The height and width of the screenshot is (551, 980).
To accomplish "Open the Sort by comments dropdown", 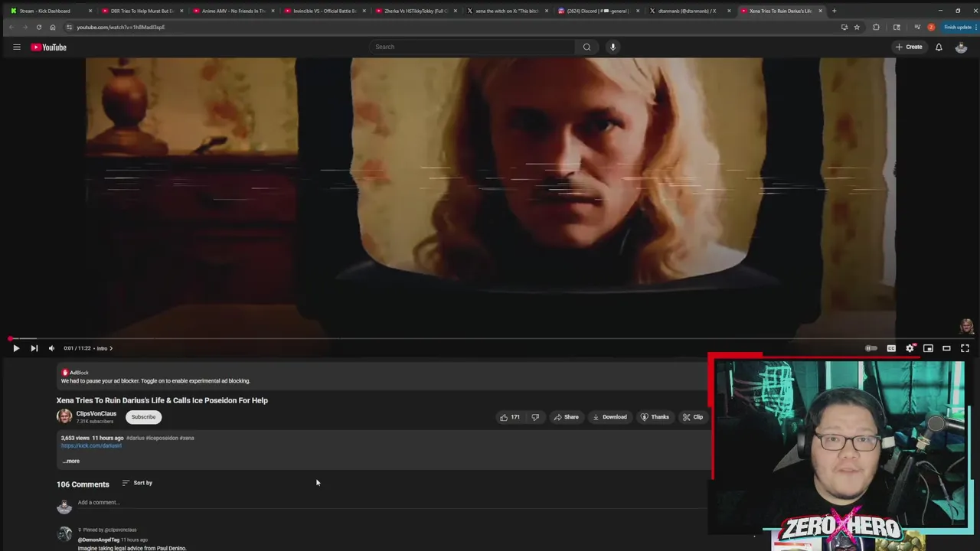I will click(137, 483).
